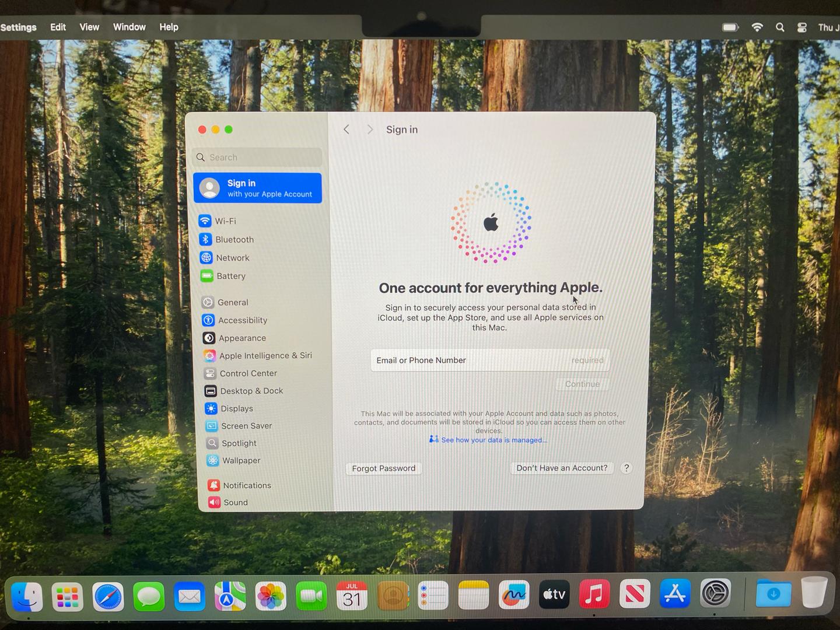Open See how your data is managed link
This screenshot has height=630, width=840.
pyautogui.click(x=488, y=440)
